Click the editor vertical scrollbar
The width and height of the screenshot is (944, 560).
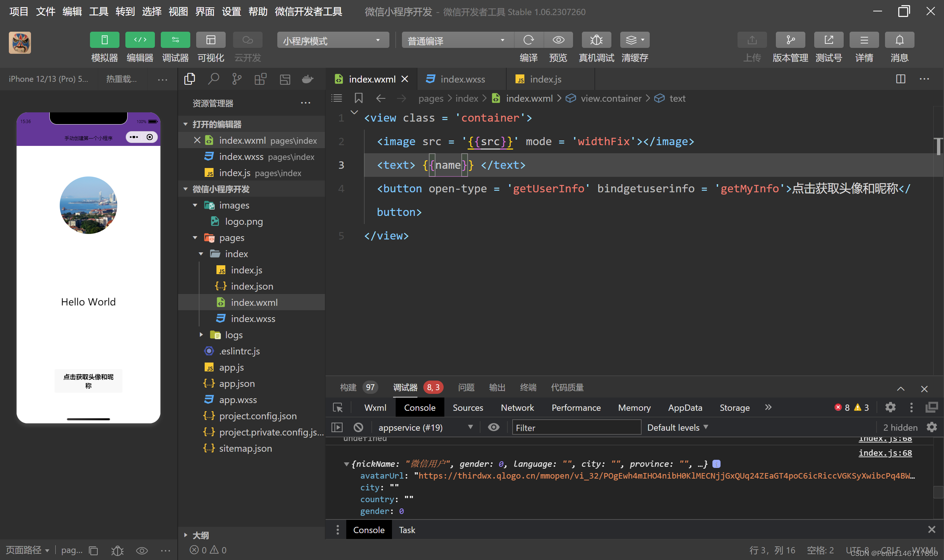[938, 146]
